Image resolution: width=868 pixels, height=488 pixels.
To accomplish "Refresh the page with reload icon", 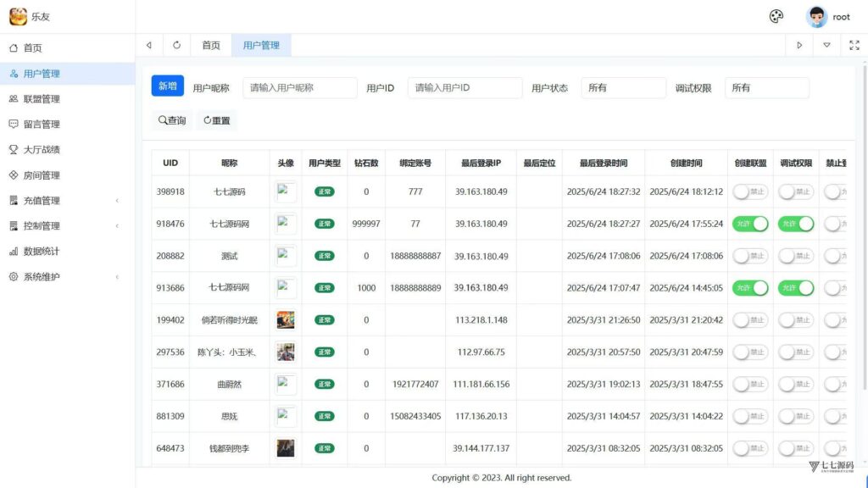I will (x=176, y=46).
